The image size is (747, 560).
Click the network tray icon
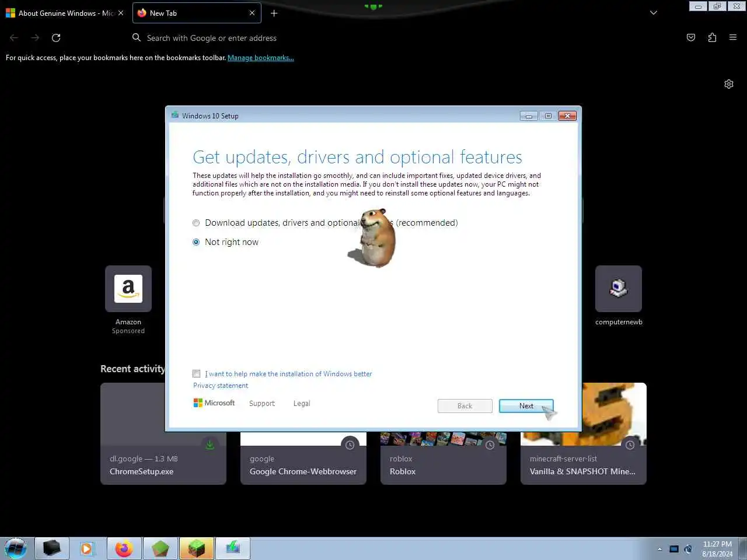674,549
